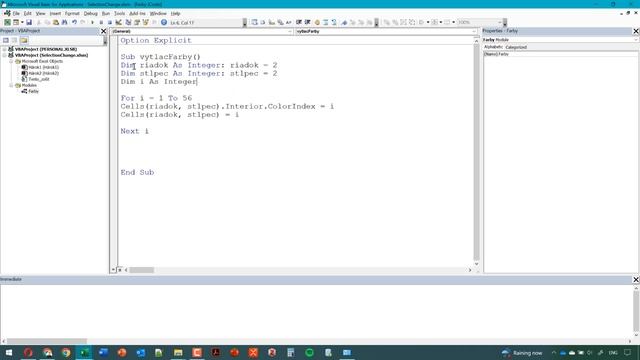Image resolution: width=640 pixels, height=360 pixels.
Task: Click the View Microsoft Excel toolbar icon
Action: 7,22
